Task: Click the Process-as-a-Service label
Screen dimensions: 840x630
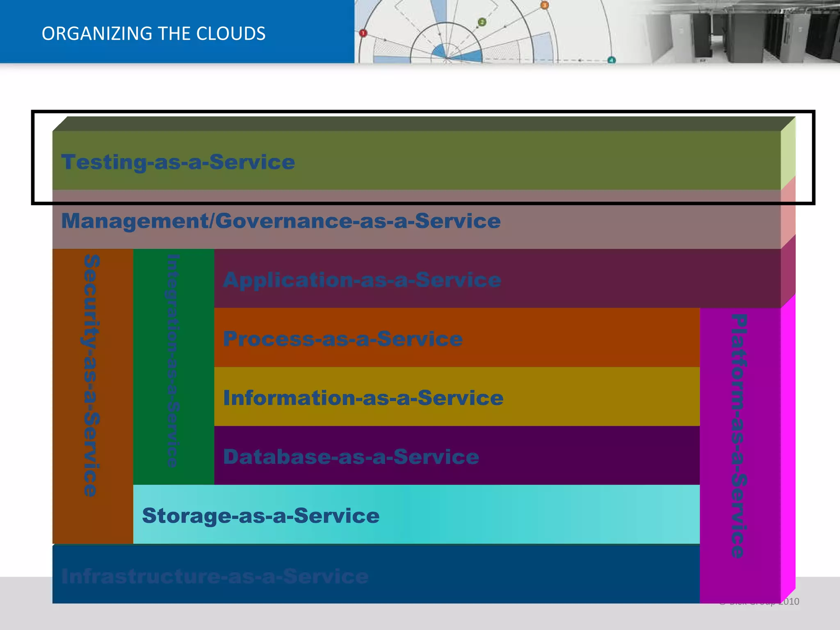Action: click(x=343, y=339)
